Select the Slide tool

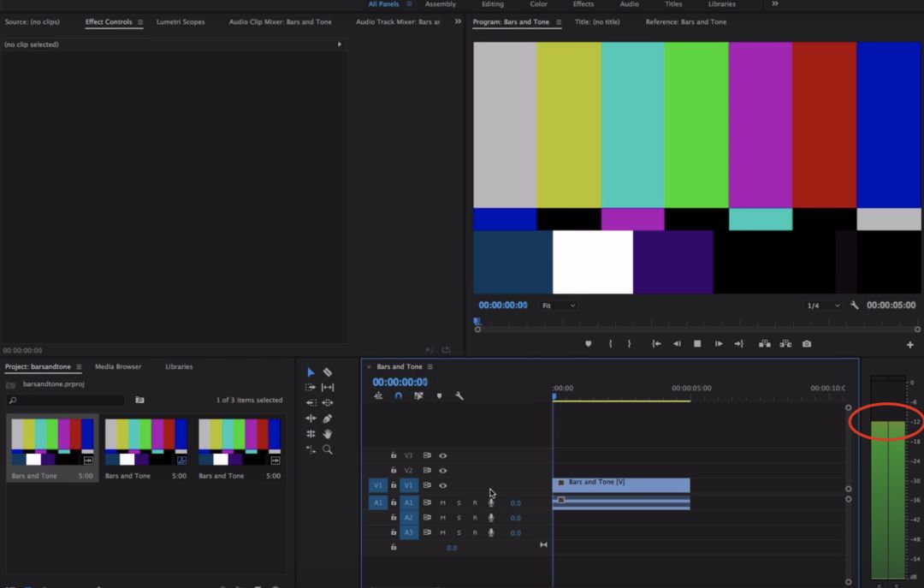(x=328, y=403)
